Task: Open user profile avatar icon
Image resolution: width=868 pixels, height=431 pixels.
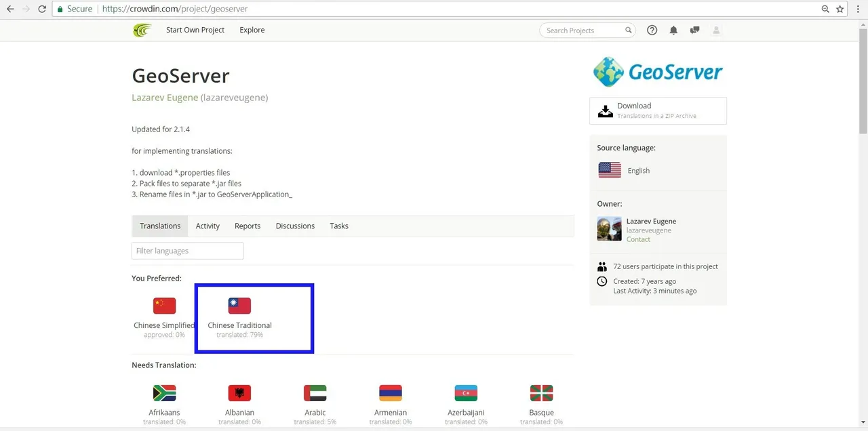Action: coord(716,30)
